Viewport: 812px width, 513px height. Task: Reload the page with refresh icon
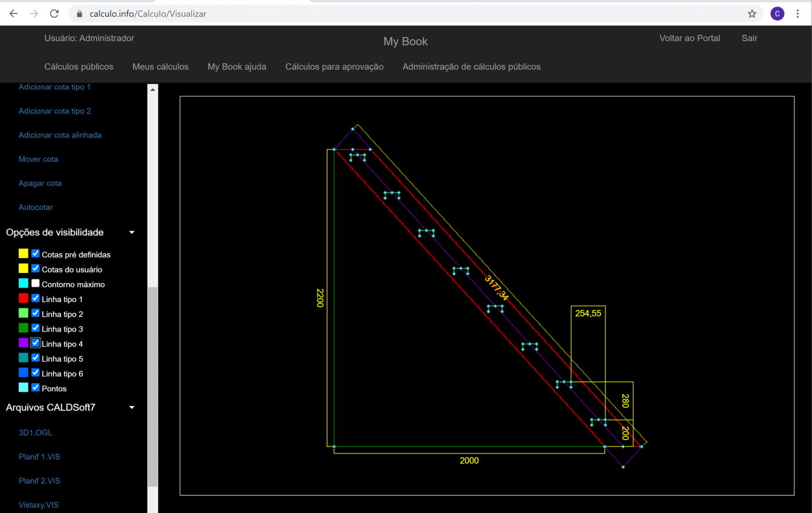point(54,13)
